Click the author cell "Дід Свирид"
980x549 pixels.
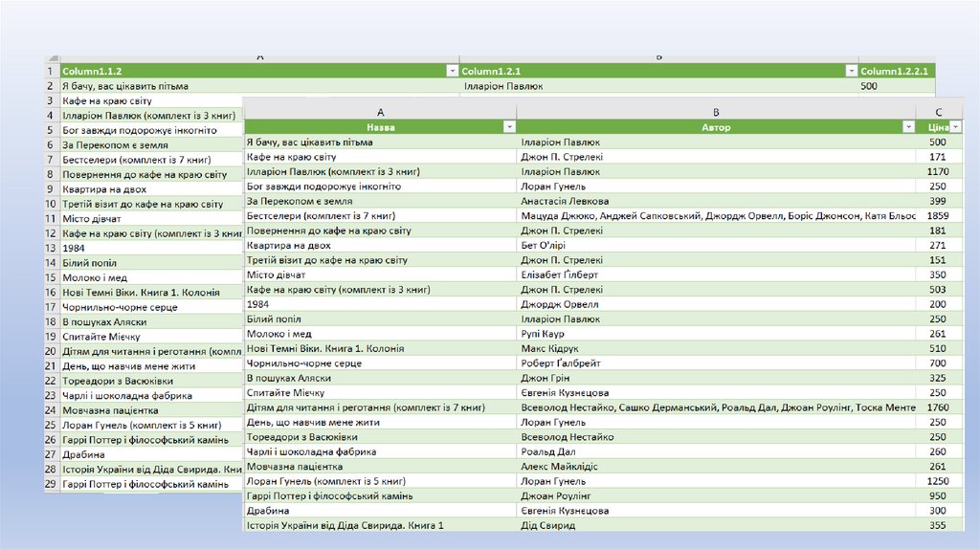pos(548,525)
